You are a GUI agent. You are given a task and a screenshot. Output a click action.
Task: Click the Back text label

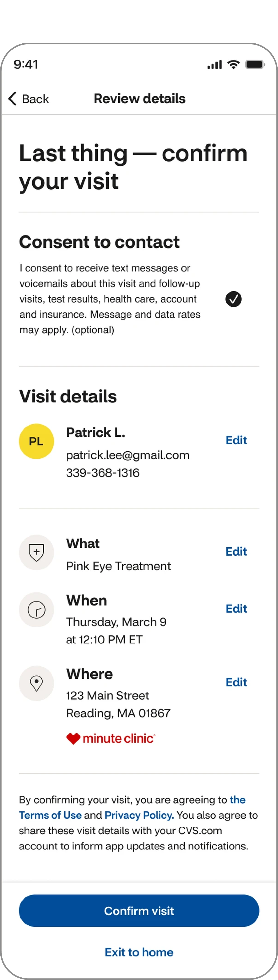pyautogui.click(x=35, y=99)
